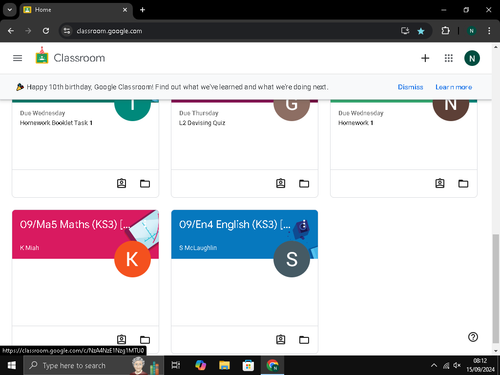Open Task View on the taskbar

tap(176, 366)
